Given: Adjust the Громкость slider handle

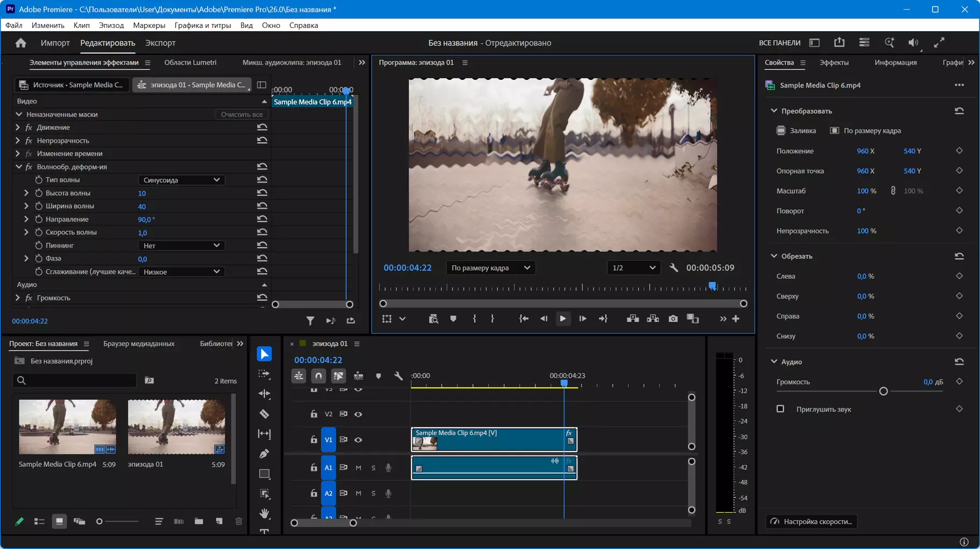Looking at the screenshot, I should (883, 391).
